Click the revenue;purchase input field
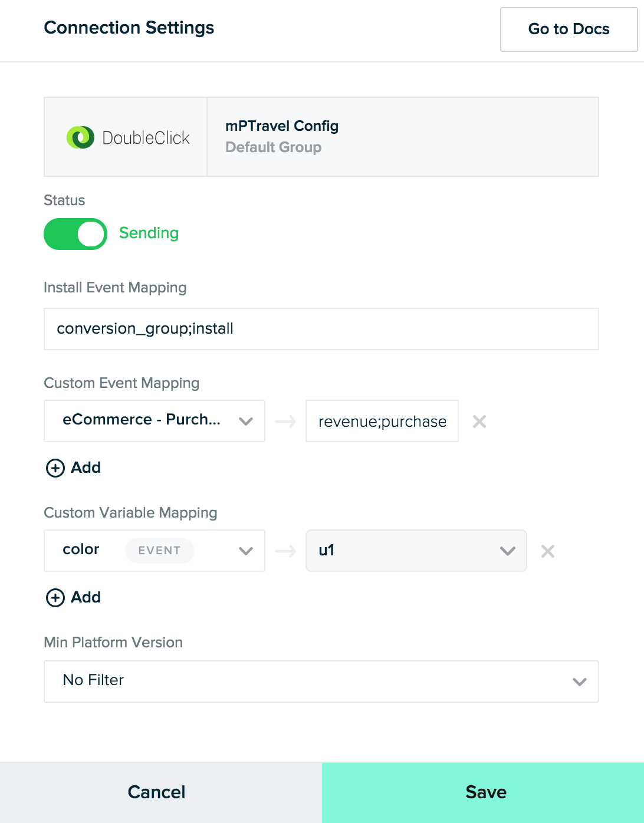 click(382, 421)
